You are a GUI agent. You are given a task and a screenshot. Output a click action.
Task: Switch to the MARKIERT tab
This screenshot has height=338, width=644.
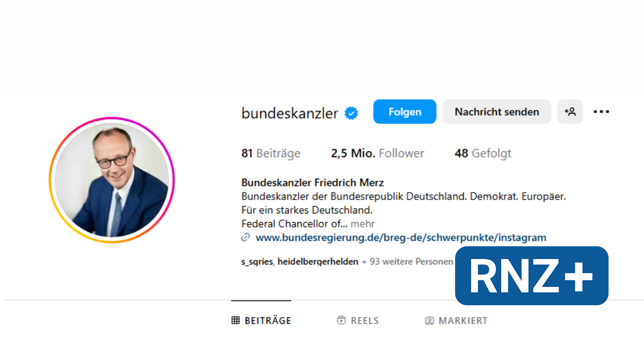[x=456, y=320]
